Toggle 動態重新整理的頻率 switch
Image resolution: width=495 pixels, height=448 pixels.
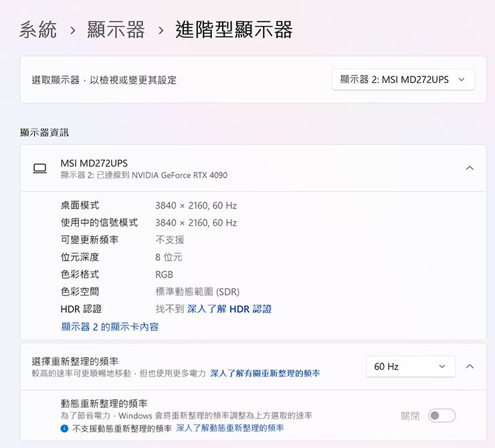point(441,415)
